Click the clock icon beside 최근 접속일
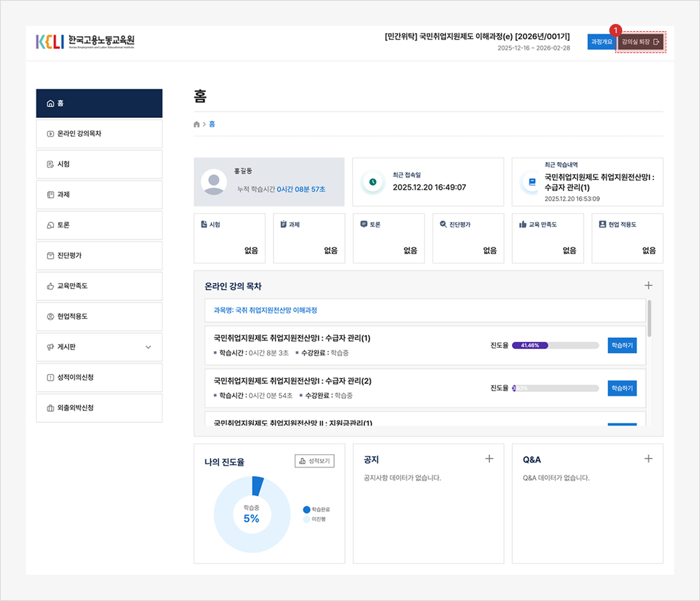 pos(373,182)
